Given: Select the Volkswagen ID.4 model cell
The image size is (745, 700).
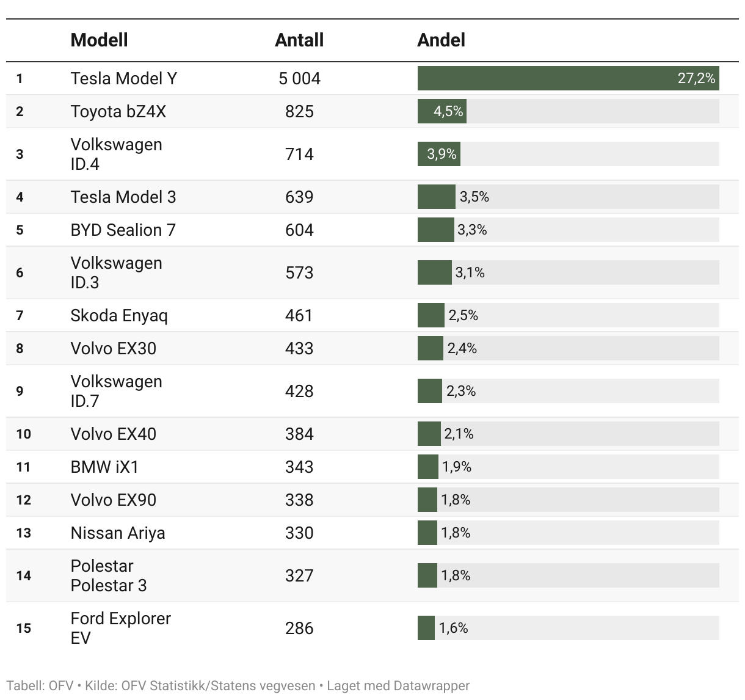Looking at the screenshot, I should (x=116, y=154).
